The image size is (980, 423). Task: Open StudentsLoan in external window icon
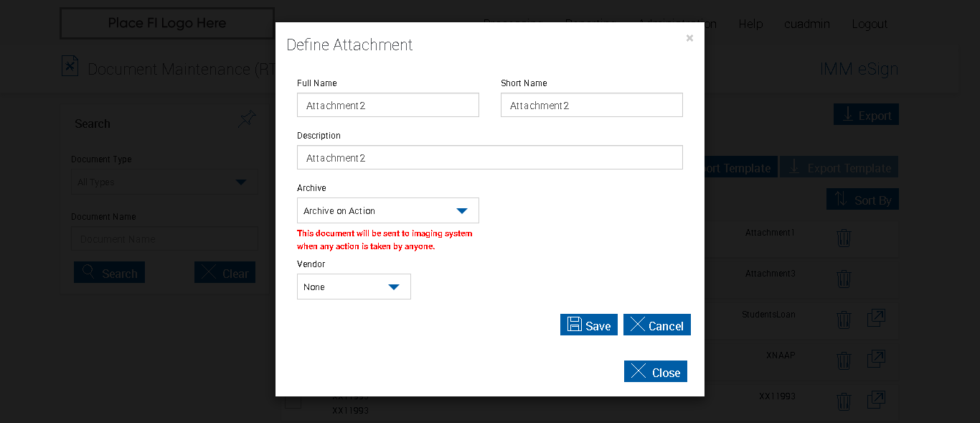(x=876, y=318)
